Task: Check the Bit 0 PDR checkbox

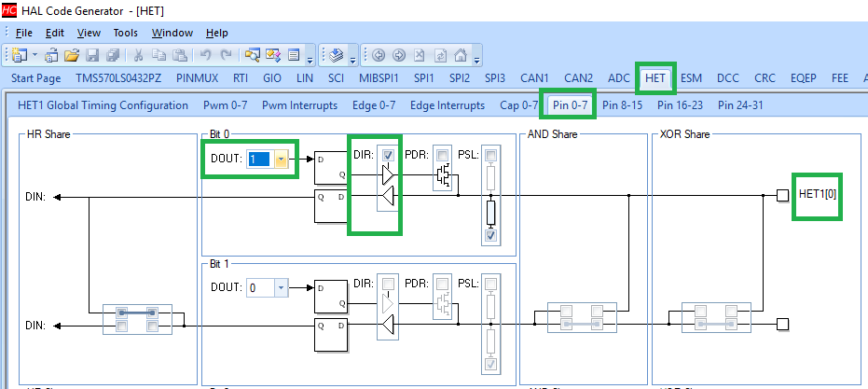Action: pyautogui.click(x=442, y=155)
